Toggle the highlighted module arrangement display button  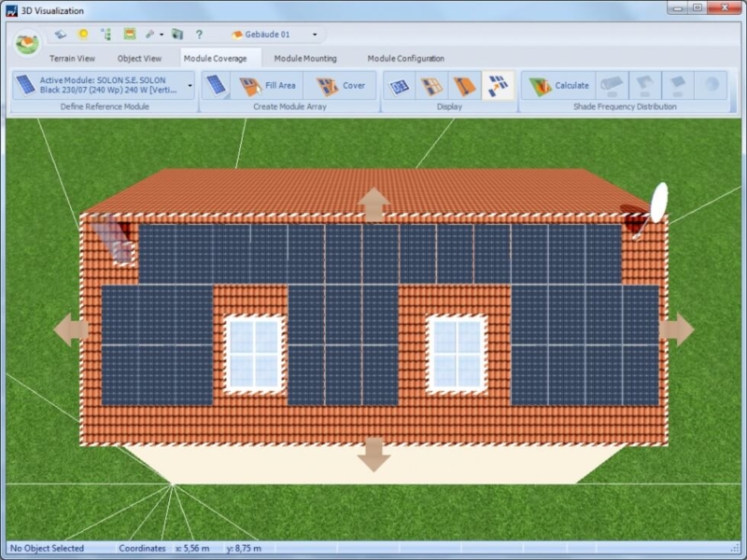point(498,86)
